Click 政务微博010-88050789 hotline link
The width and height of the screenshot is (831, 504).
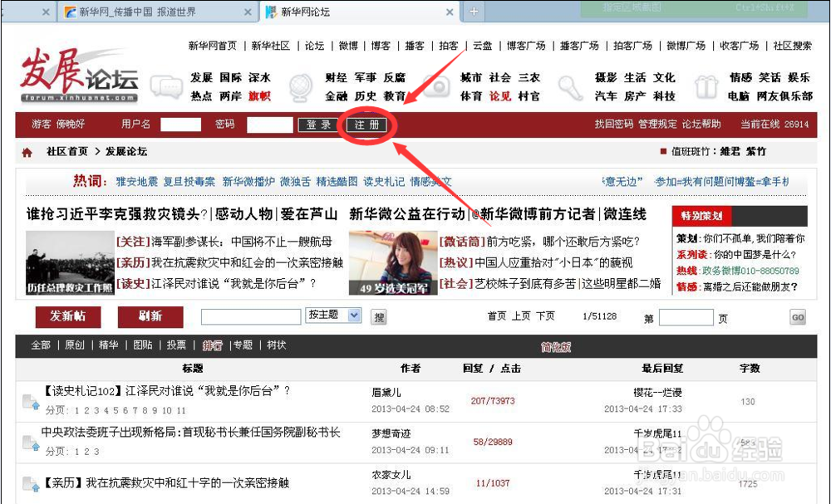750,271
